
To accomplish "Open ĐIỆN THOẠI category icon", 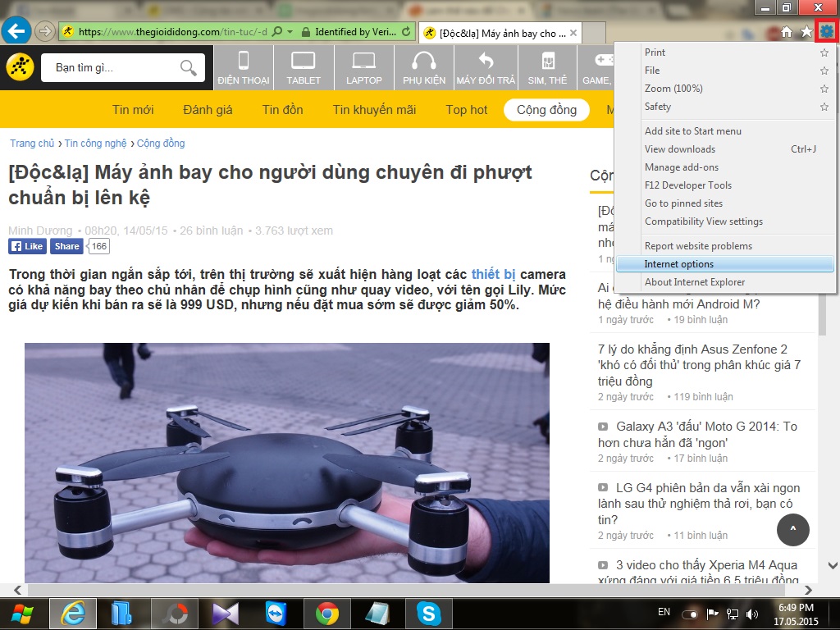I will tap(243, 67).
